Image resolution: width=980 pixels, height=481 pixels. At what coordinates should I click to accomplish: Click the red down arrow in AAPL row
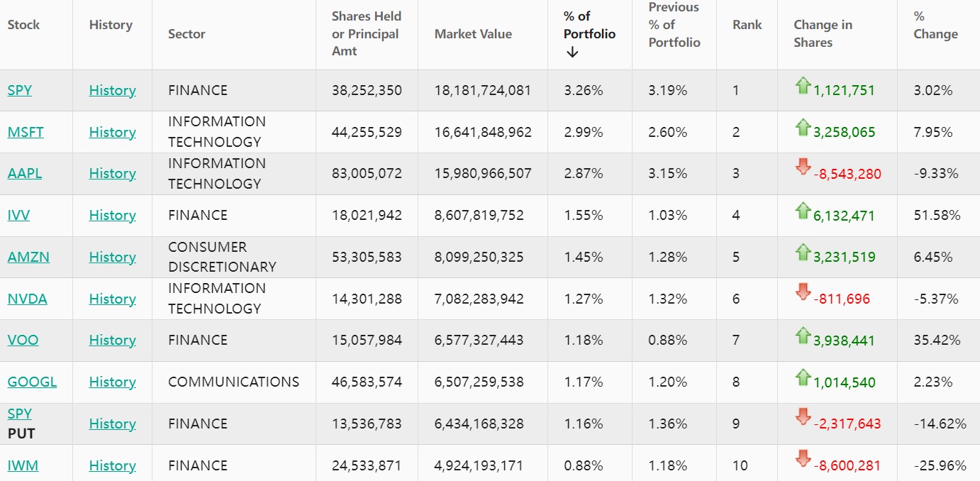(x=803, y=167)
